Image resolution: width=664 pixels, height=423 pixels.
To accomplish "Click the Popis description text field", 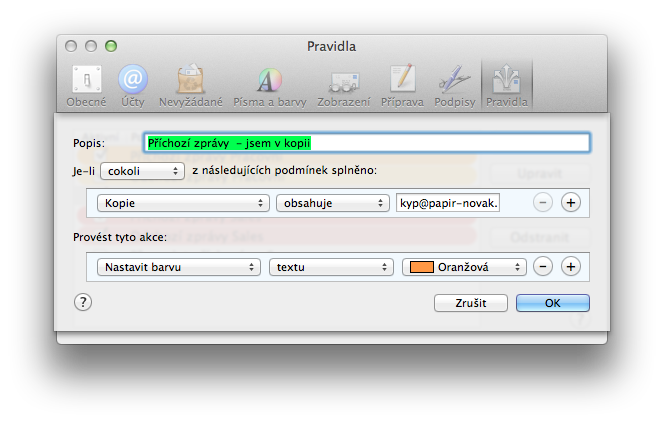I will 366,143.
